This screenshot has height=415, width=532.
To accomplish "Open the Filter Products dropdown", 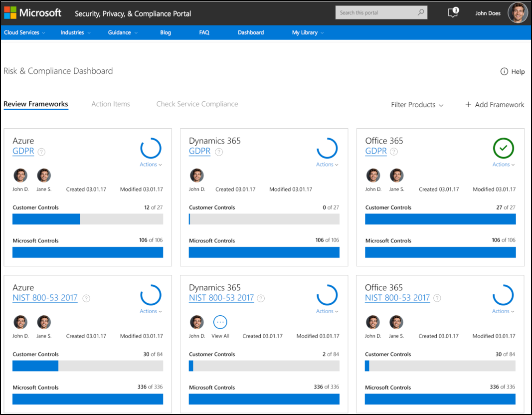I will tap(417, 105).
